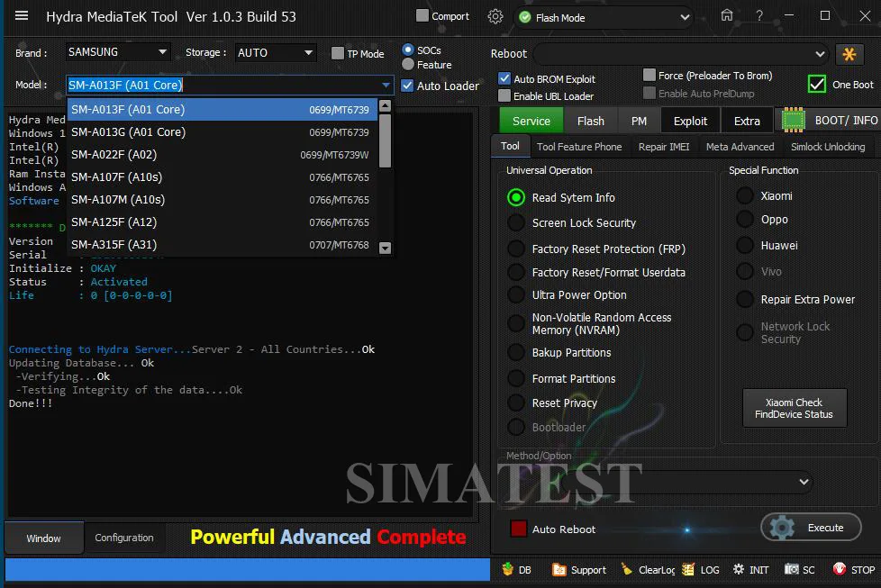The image size is (881, 588).
Task: Open Support in the bottom toolbar
Action: [x=578, y=569]
